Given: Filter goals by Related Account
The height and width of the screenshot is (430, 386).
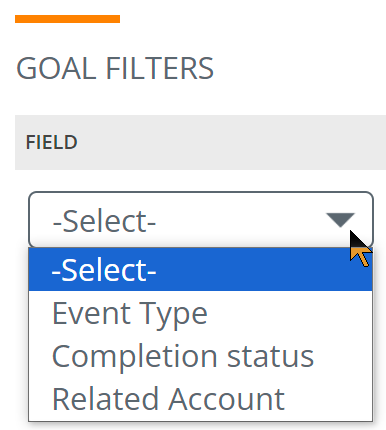Looking at the screenshot, I should pos(200,399).
